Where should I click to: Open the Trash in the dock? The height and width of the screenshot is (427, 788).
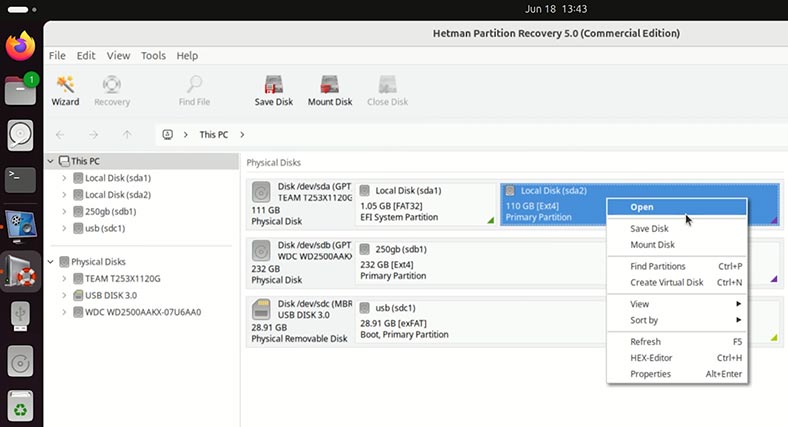(x=20, y=405)
